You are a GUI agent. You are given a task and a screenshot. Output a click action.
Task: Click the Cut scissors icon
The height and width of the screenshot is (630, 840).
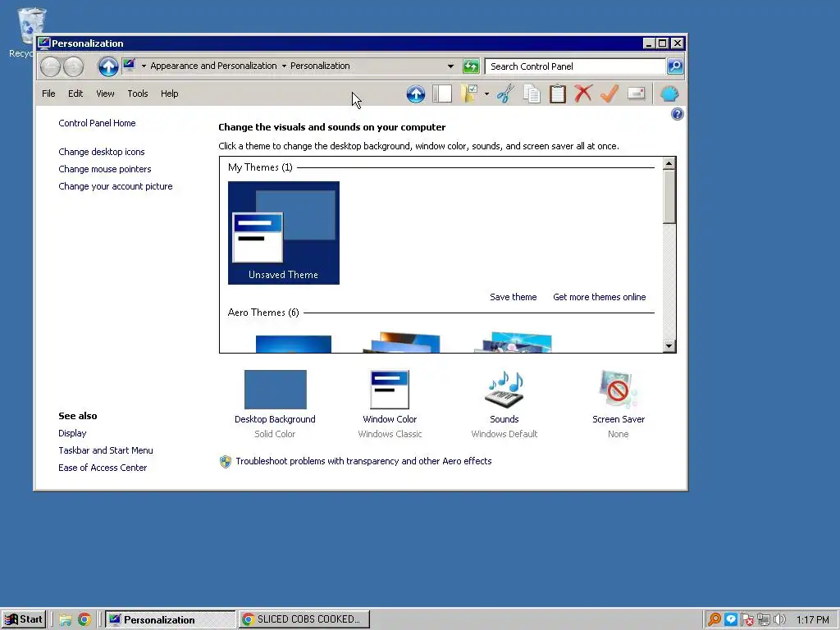[505, 94]
